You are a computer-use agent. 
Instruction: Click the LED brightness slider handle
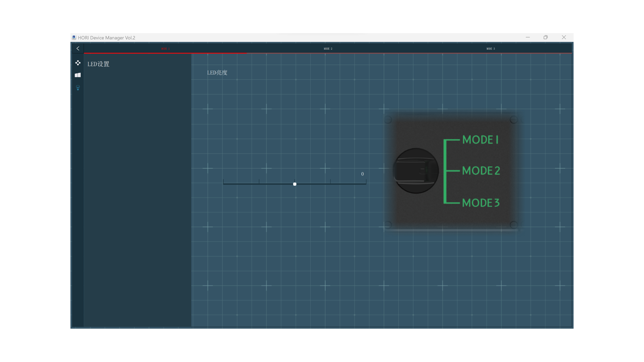[295, 184]
